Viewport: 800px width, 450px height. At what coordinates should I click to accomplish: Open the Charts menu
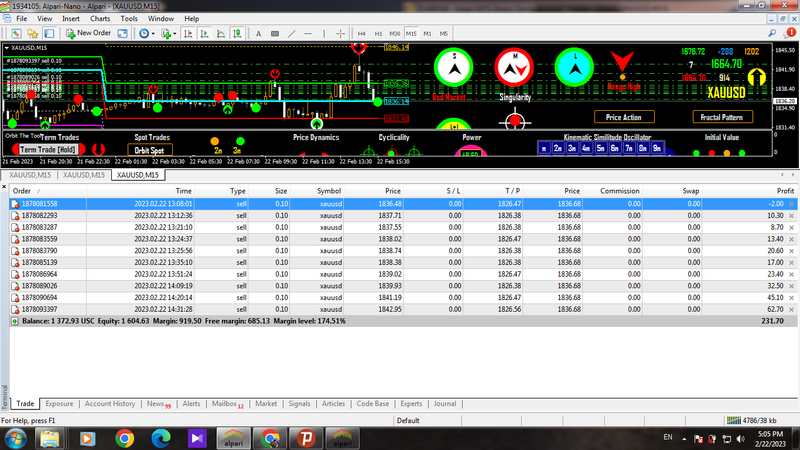click(100, 18)
